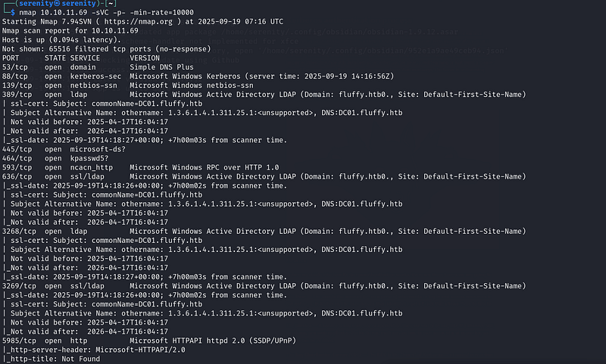Select the Not shown 65516 filtered ports line

106,49
